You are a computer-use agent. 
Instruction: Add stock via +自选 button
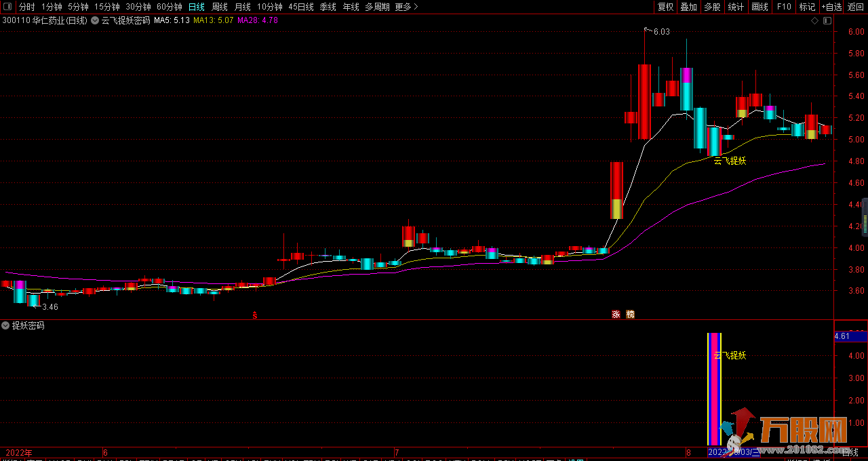[831, 7]
